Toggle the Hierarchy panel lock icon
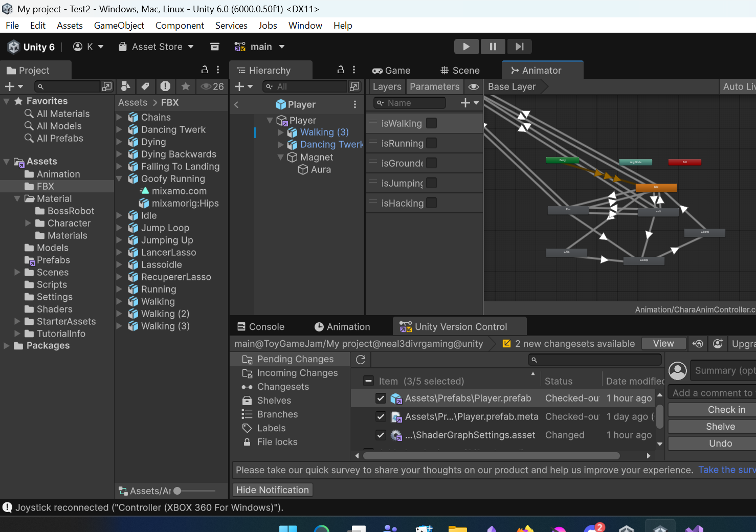This screenshot has width=756, height=532. [x=341, y=70]
